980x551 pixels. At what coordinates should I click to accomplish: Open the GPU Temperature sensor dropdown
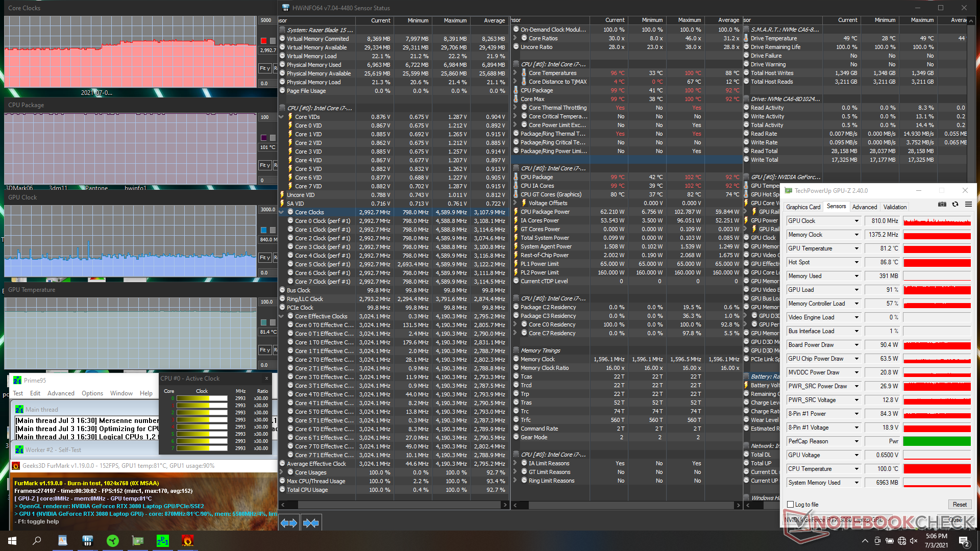click(856, 248)
